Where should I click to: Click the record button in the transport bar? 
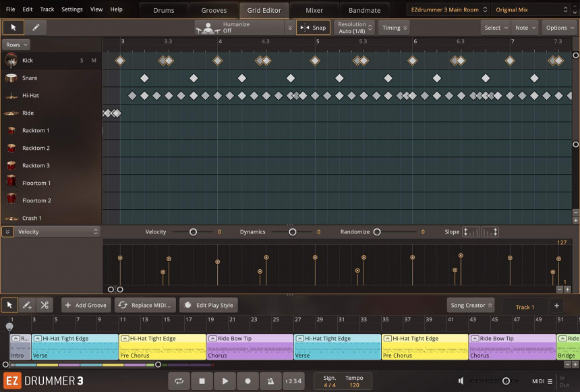point(248,381)
